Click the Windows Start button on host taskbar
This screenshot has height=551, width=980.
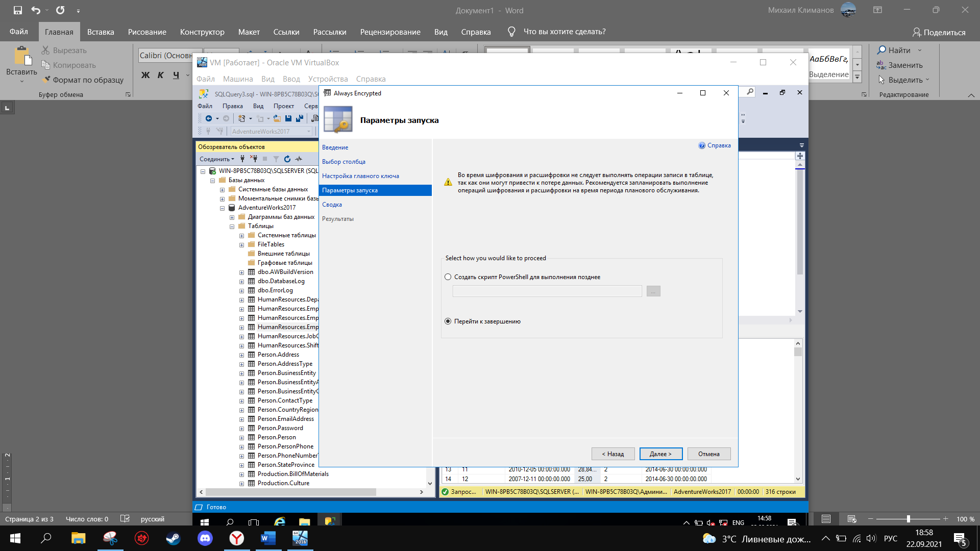pyautogui.click(x=15, y=538)
